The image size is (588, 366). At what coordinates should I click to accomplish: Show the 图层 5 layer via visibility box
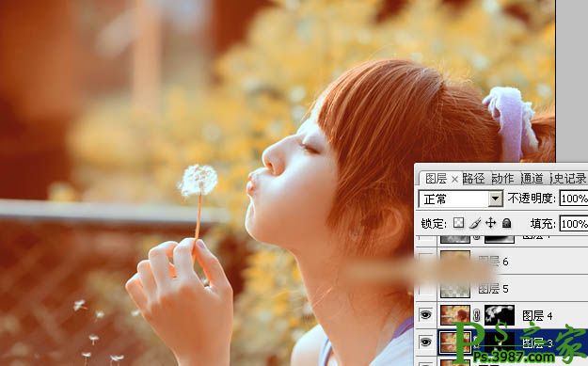click(x=425, y=288)
